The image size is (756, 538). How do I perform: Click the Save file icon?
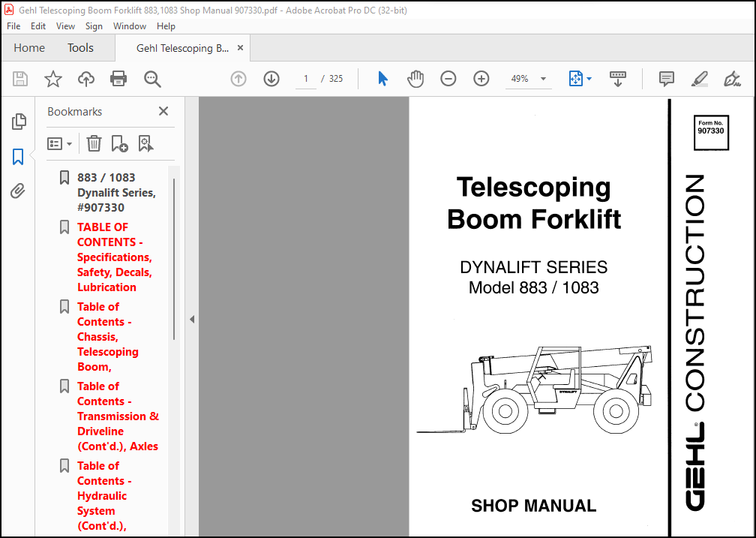[20, 79]
